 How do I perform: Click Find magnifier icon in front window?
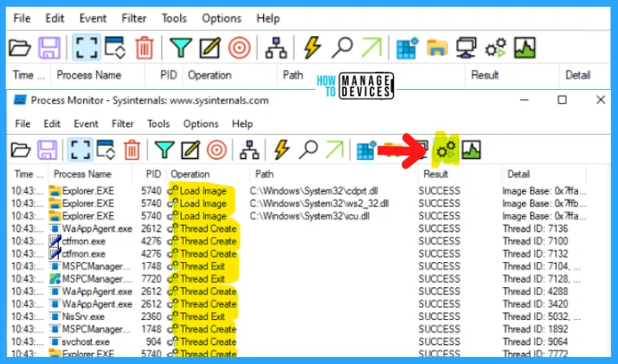(308, 150)
